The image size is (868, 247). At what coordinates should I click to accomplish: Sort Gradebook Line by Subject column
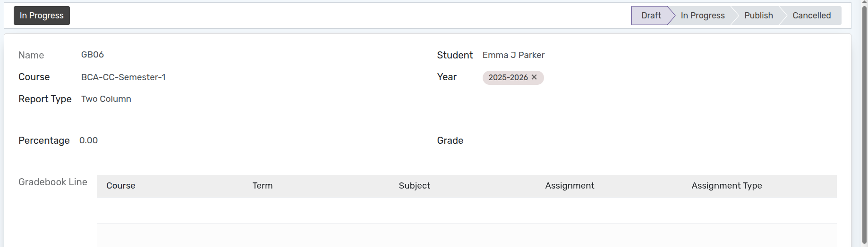(414, 186)
